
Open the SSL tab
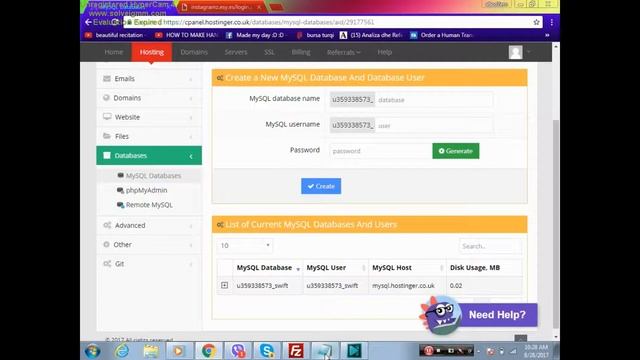(x=269, y=52)
